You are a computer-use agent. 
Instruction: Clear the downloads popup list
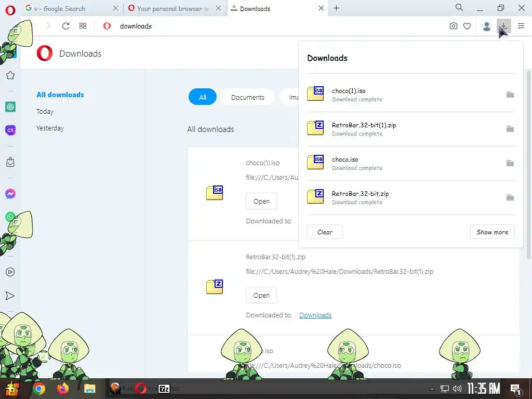click(325, 232)
